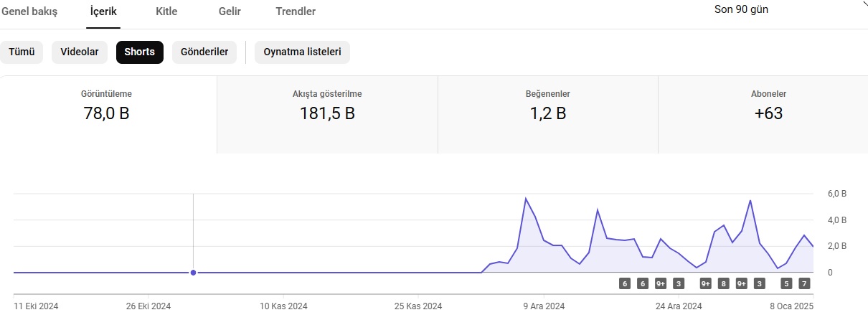868x320 pixels.
Task: Show the Oynatma listeleri filter
Action: click(303, 52)
